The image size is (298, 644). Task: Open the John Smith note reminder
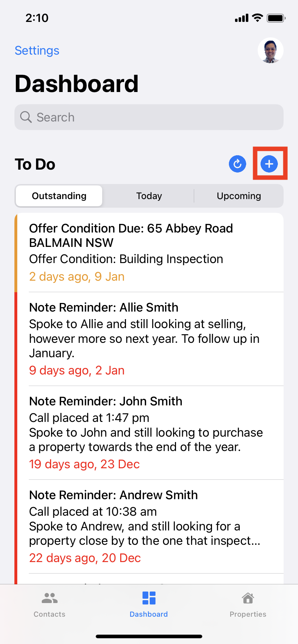149,433
